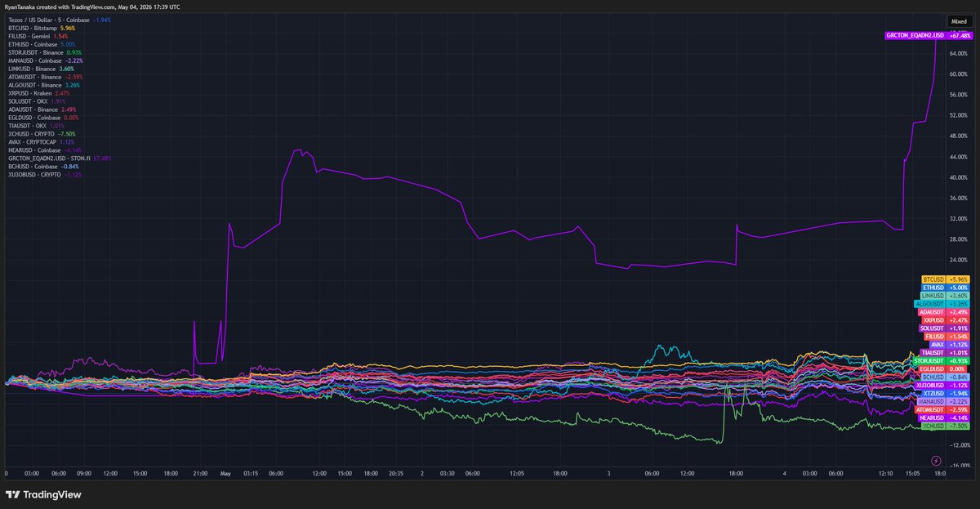
Task: Select the BCHUSD · Coinbase legend row
Action: point(43,167)
